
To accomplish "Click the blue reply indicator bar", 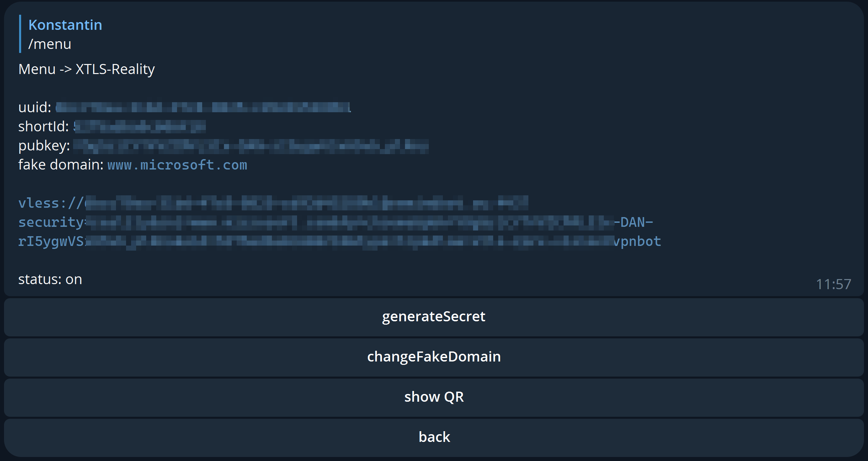I will (x=20, y=34).
